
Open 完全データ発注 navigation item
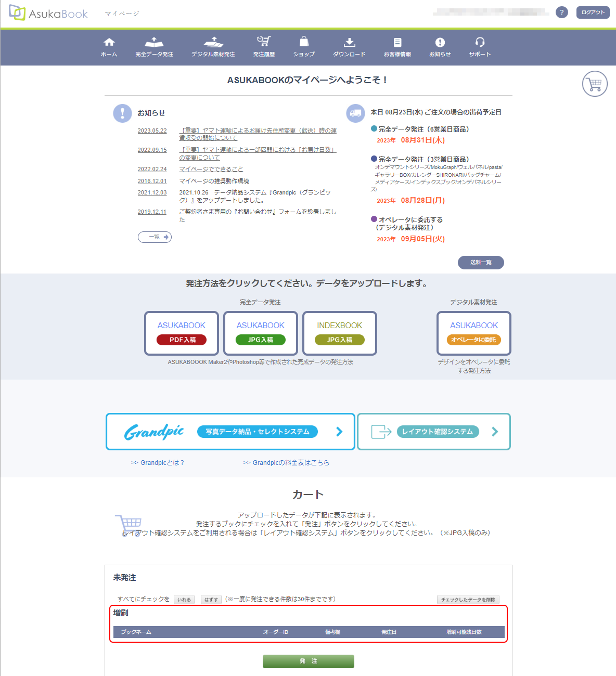tap(154, 47)
